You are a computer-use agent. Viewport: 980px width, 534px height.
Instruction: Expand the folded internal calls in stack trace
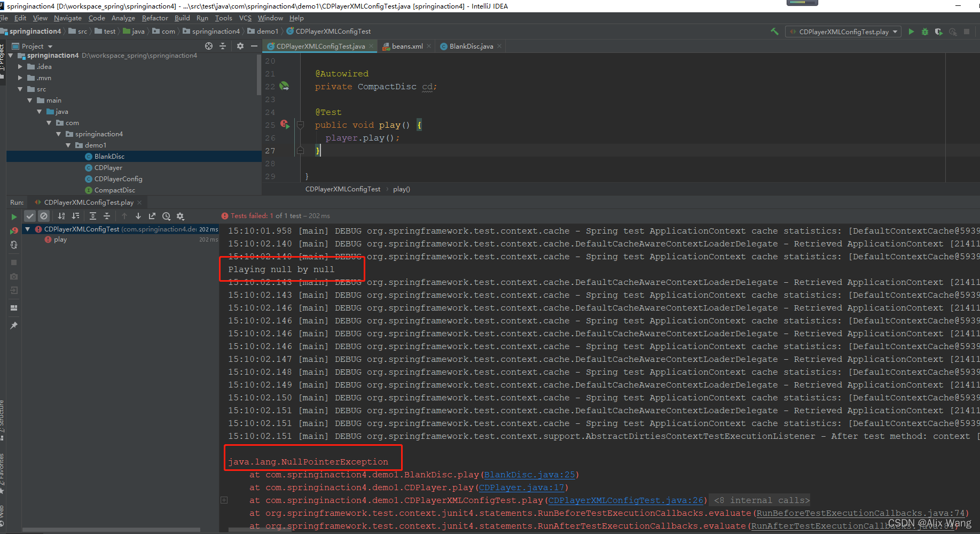(x=224, y=500)
